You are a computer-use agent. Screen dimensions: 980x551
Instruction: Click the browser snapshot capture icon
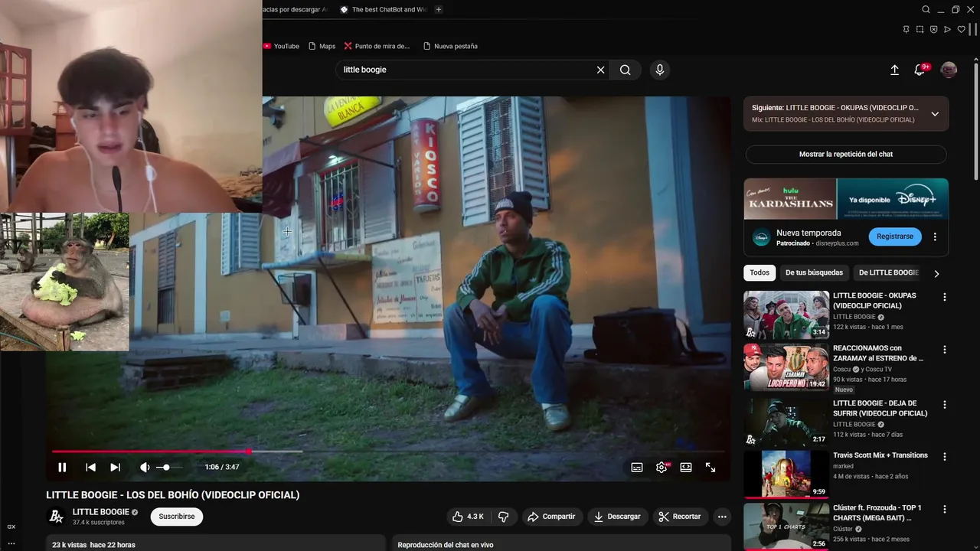coord(920,29)
